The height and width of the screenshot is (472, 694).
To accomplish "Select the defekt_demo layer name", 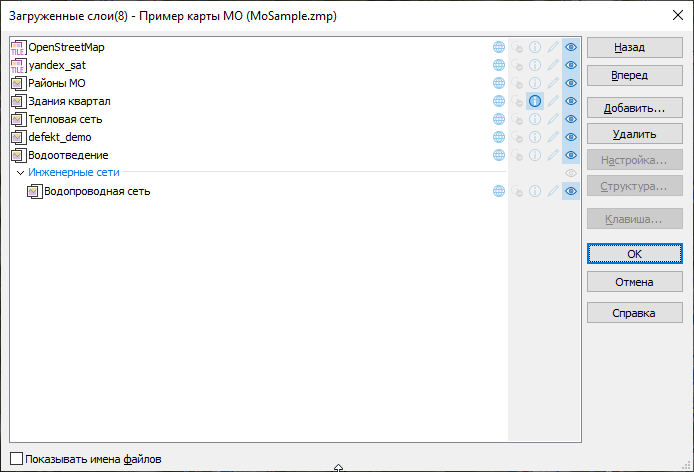I will pyautogui.click(x=60, y=137).
